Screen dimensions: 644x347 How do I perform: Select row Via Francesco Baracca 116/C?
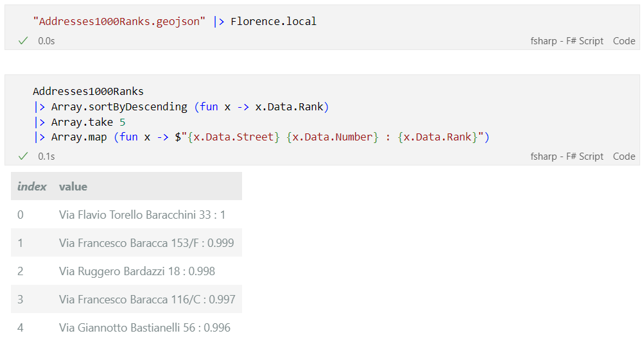[x=126, y=300]
